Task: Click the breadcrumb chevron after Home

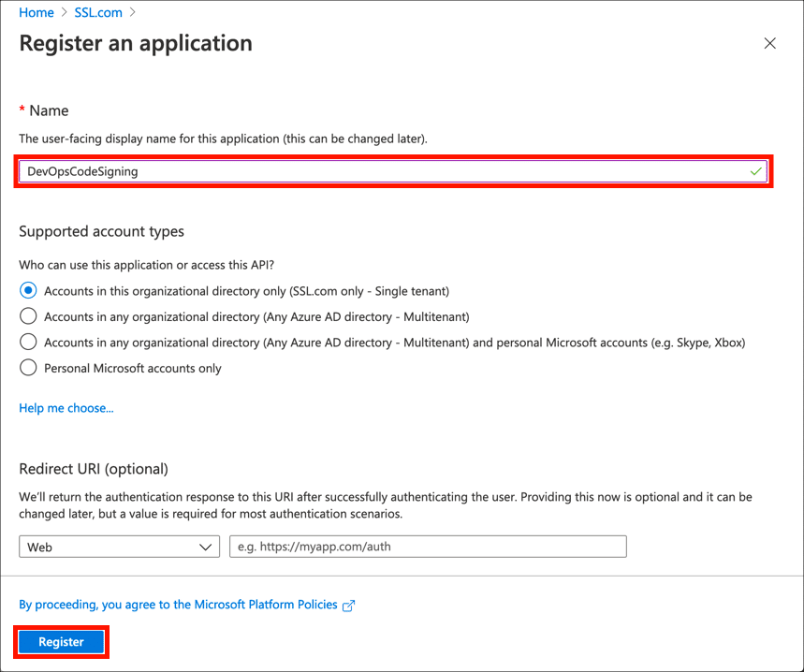Action: 65,13
